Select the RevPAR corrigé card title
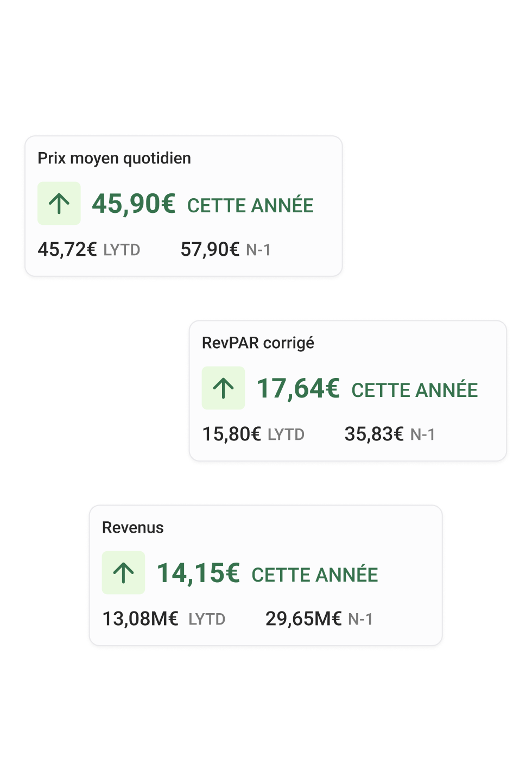The width and height of the screenshot is (532, 782). click(x=258, y=343)
